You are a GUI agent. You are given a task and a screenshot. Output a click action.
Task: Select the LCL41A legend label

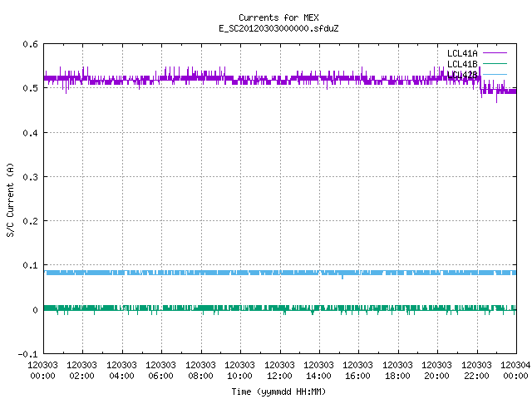[x=462, y=53]
